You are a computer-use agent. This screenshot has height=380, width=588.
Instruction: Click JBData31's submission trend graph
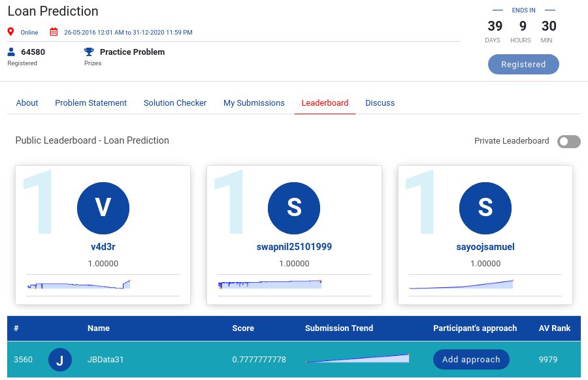[357, 358]
